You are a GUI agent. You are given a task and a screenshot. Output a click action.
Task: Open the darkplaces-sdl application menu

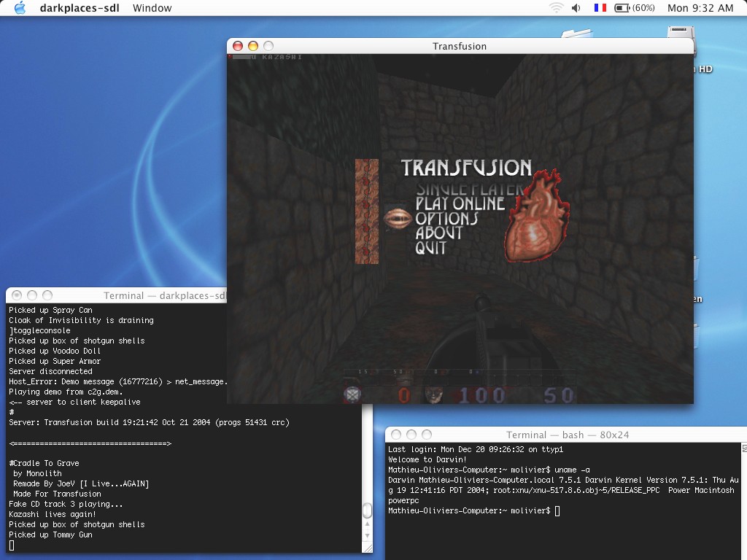79,8
